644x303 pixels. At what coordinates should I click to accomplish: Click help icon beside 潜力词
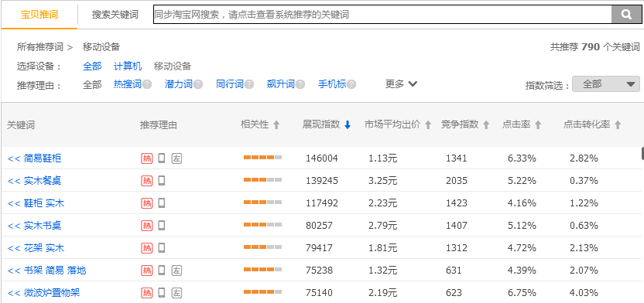click(x=198, y=84)
